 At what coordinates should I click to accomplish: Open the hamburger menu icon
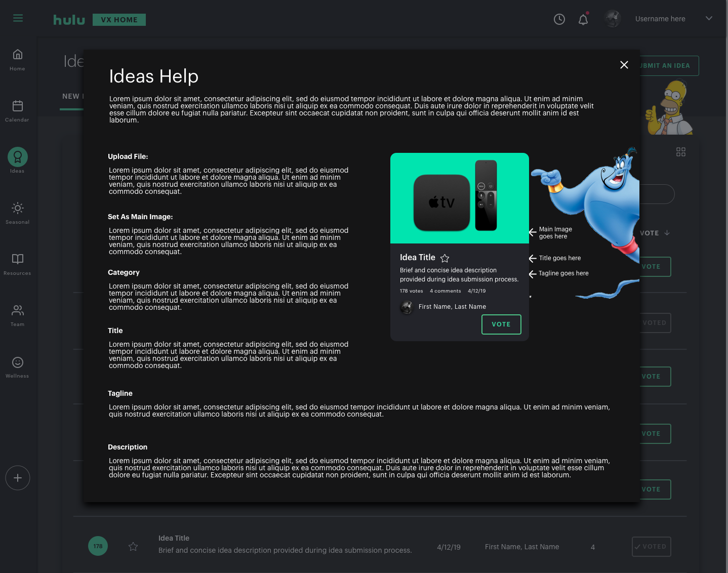coord(18,18)
